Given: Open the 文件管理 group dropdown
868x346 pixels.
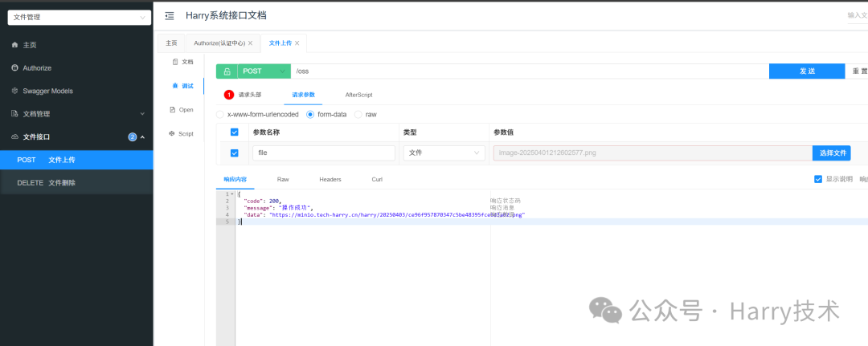Looking at the screenshot, I should (x=79, y=17).
